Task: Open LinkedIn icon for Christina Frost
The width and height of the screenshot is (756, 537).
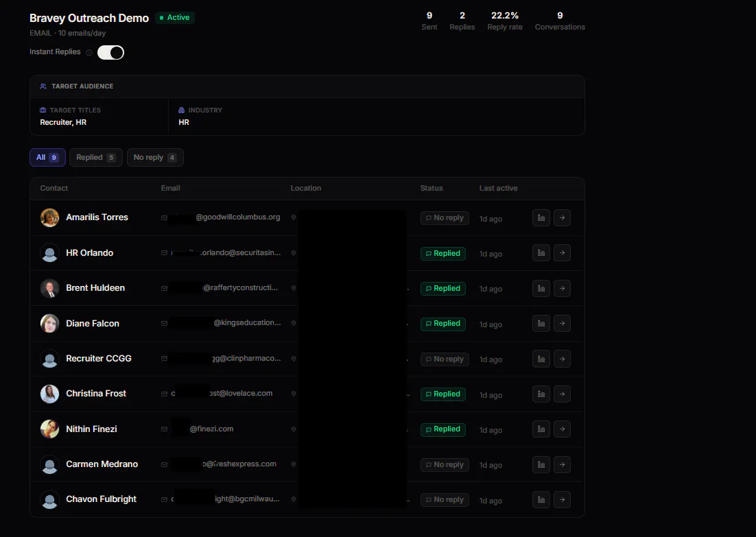Action: pyautogui.click(x=541, y=394)
